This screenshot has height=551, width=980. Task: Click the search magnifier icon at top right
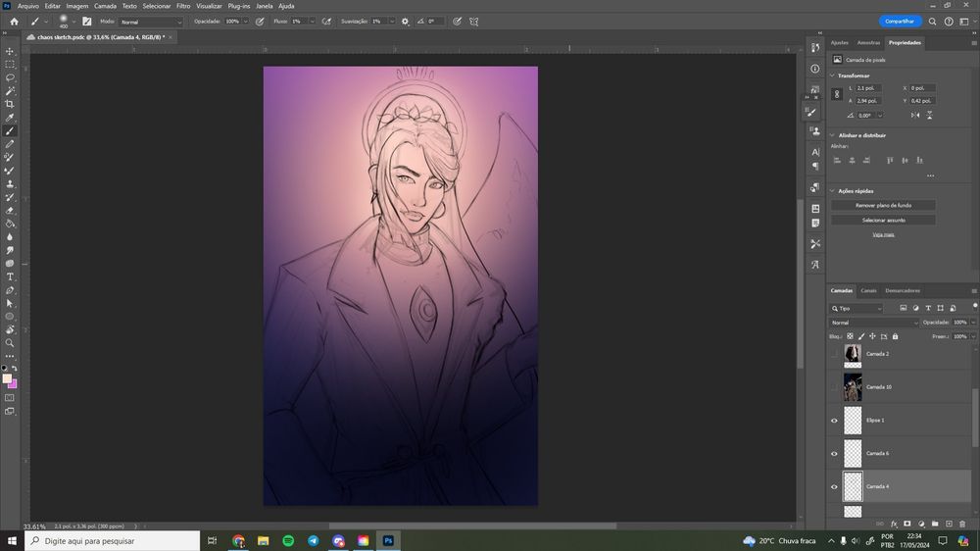pos(932,22)
